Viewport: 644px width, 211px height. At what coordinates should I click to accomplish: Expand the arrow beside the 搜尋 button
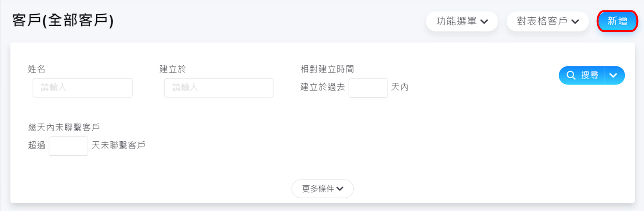tap(613, 75)
